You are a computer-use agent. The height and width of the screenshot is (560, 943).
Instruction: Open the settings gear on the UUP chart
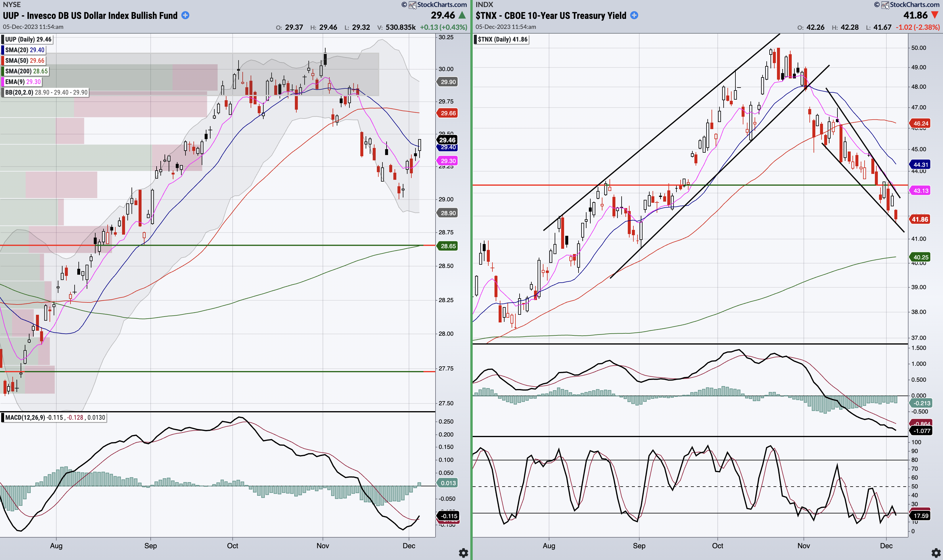click(463, 553)
